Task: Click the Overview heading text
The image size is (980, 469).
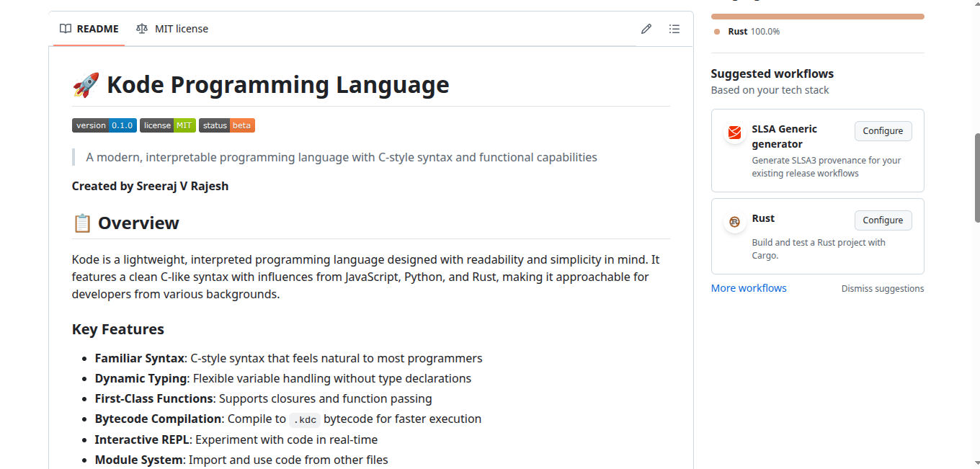Action: (138, 223)
